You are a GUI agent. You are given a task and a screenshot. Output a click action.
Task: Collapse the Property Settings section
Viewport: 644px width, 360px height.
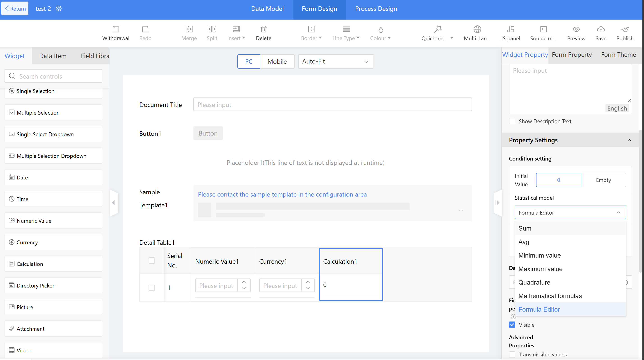click(629, 140)
